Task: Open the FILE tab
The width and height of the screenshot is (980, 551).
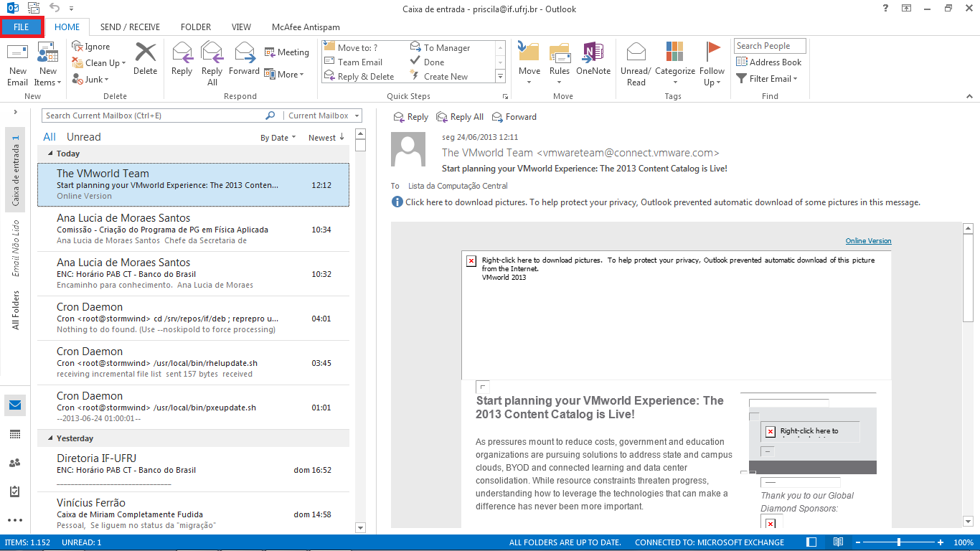Action: point(22,27)
